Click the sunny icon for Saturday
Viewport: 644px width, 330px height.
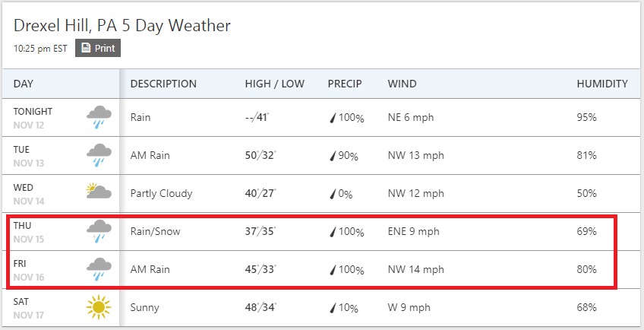pyautogui.click(x=99, y=307)
